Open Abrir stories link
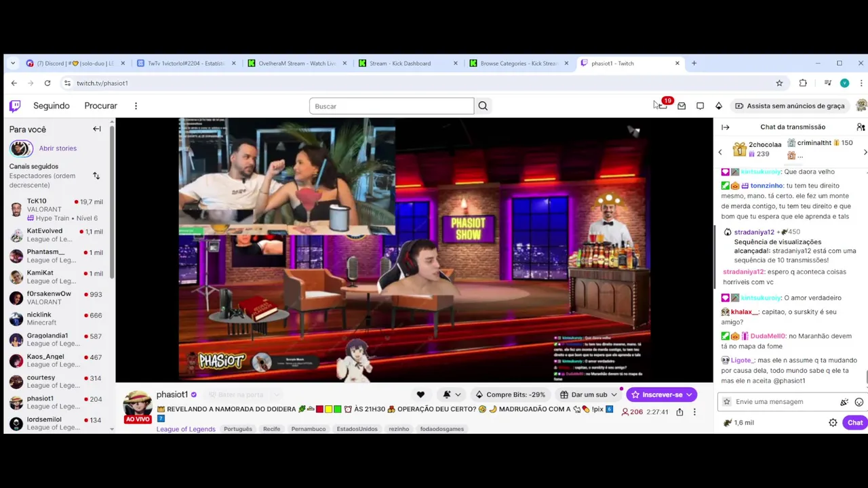 point(58,148)
